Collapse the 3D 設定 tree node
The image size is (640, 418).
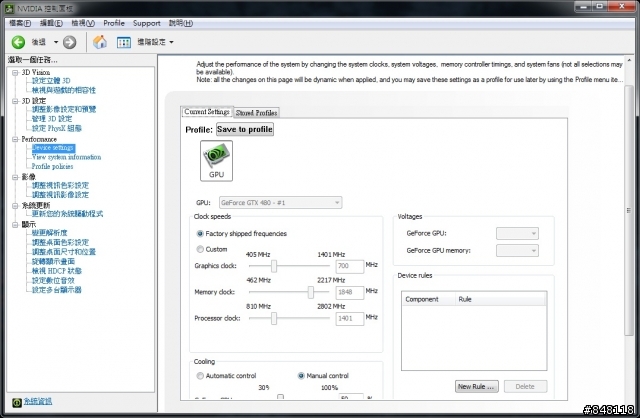tap(15, 101)
